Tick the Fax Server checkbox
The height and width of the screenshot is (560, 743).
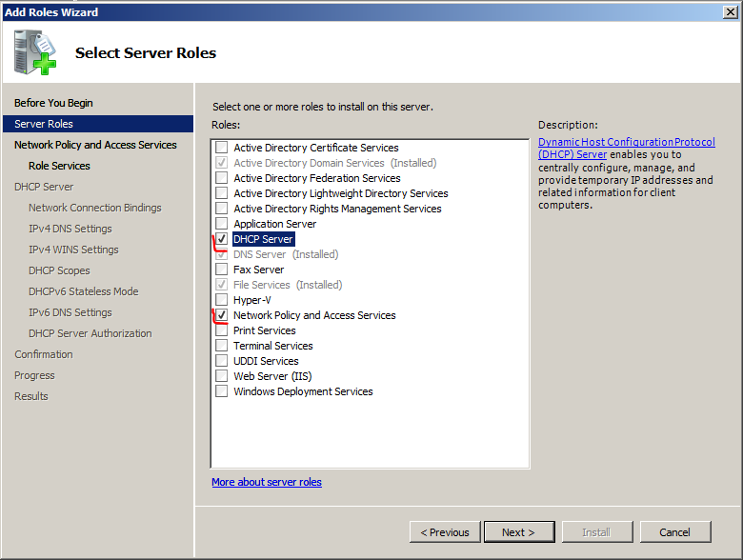(221, 270)
